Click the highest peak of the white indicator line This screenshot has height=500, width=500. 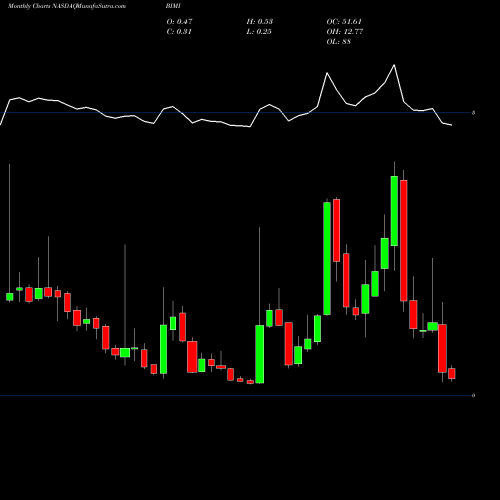click(394, 65)
